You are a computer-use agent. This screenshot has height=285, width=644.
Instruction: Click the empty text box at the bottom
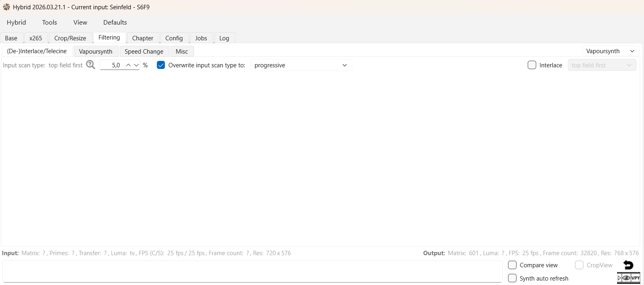[x=253, y=272]
